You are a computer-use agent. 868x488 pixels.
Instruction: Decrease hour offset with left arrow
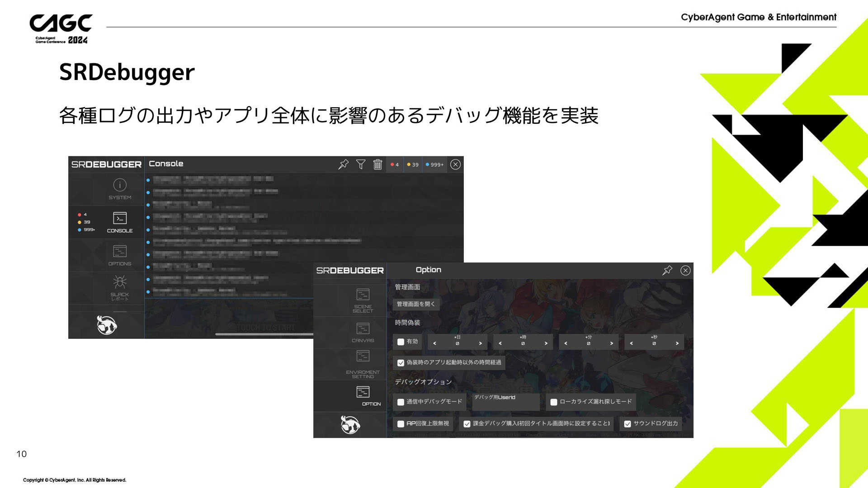(x=500, y=343)
